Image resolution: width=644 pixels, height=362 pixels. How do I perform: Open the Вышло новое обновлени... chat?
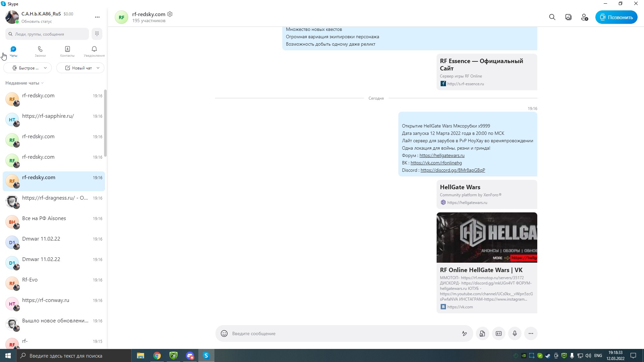coord(54,324)
